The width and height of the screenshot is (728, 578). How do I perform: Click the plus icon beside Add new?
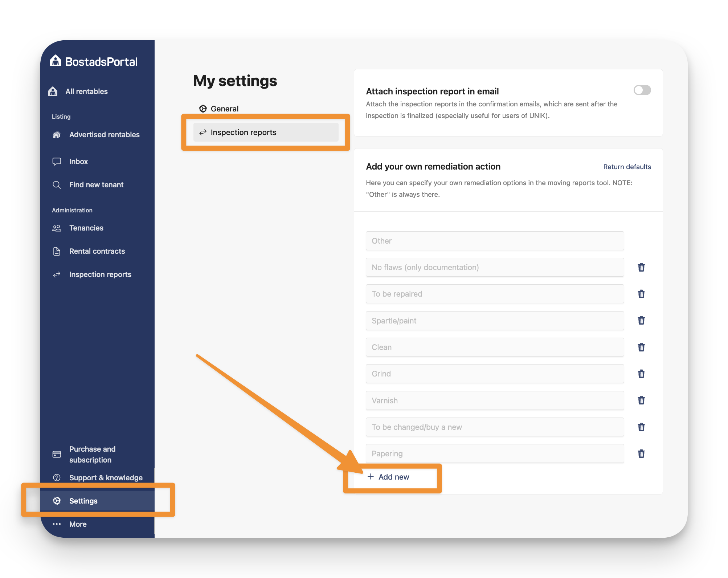(371, 477)
